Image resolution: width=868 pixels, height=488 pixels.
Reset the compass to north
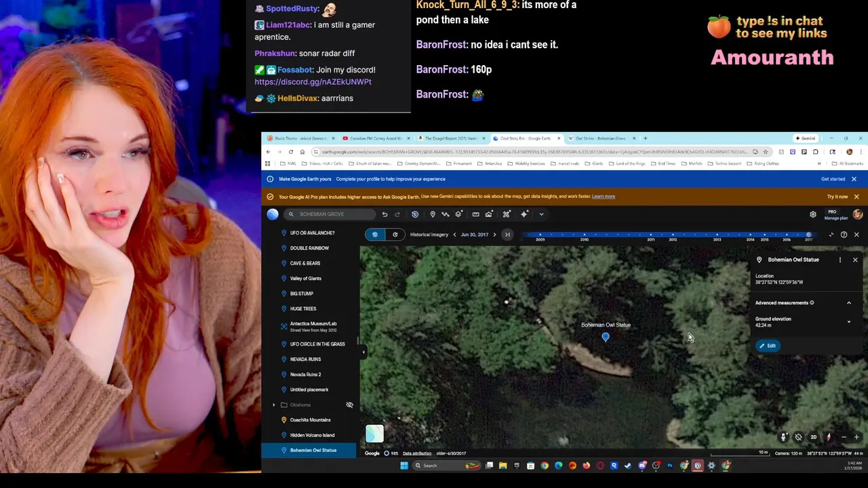828,437
